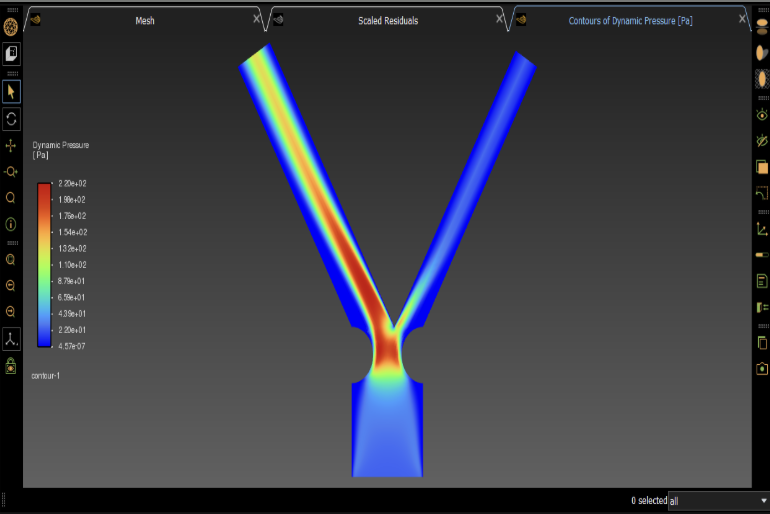Close the Mesh tab
770x514 pixels.
pos(256,19)
